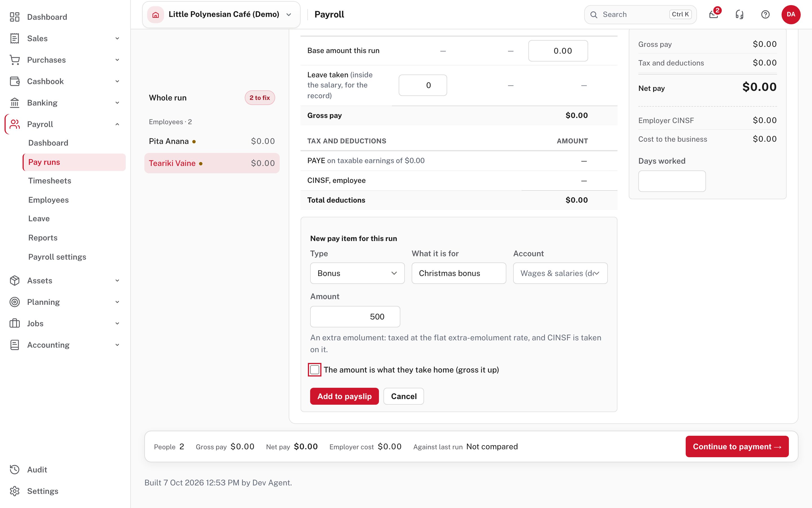Viewport: 812px width, 508px height.
Task: Click the Sales receipt icon
Action: 14,38
